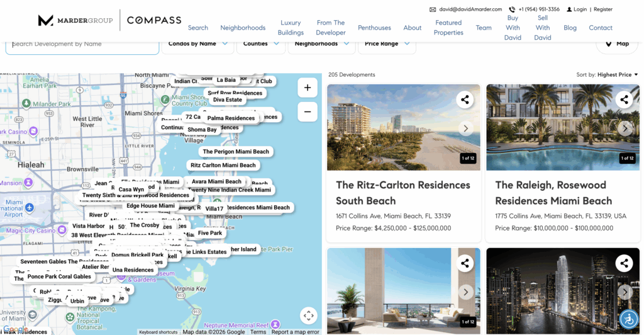Image resolution: width=644 pixels, height=335 pixels.
Task: Open the Counties filter dropdown
Action: (260, 44)
